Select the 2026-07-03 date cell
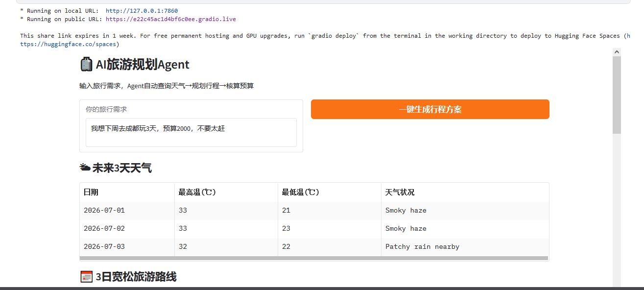 click(x=127, y=247)
